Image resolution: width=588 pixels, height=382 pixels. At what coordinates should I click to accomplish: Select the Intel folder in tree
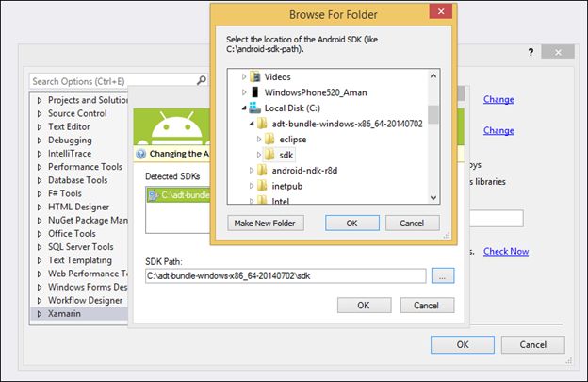coord(280,201)
